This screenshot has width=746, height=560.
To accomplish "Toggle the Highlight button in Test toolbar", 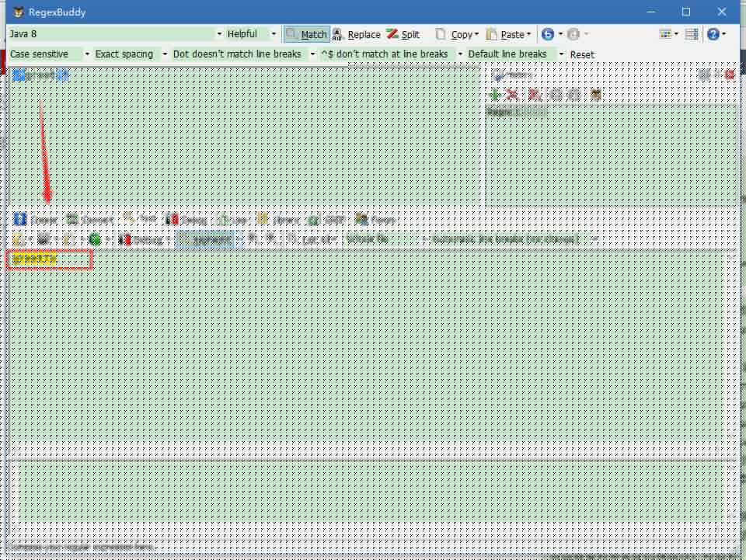I will click(x=205, y=239).
